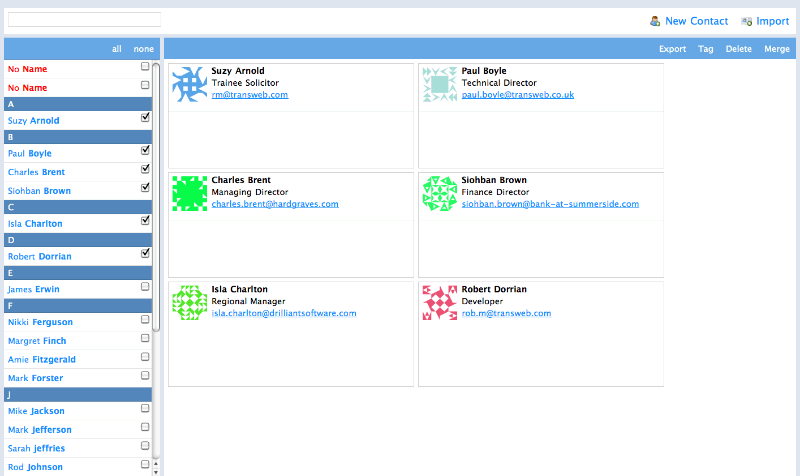Select all contacts
The image size is (800, 476).
click(117, 49)
